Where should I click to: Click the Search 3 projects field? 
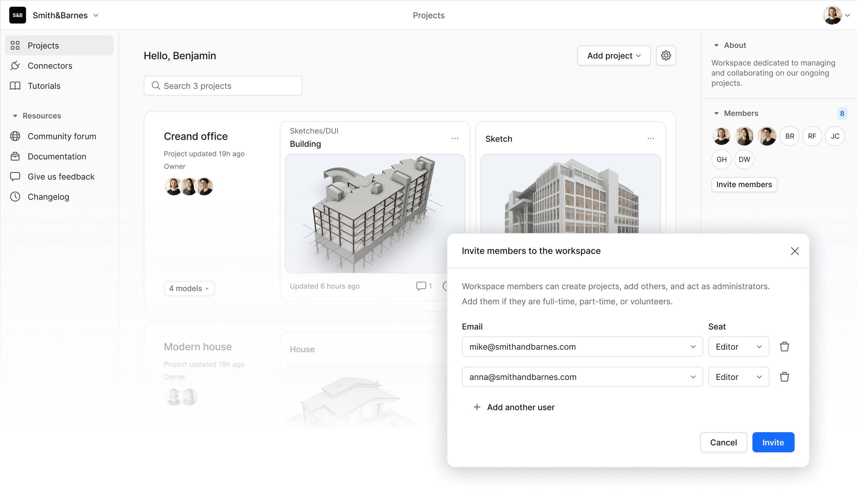[223, 86]
